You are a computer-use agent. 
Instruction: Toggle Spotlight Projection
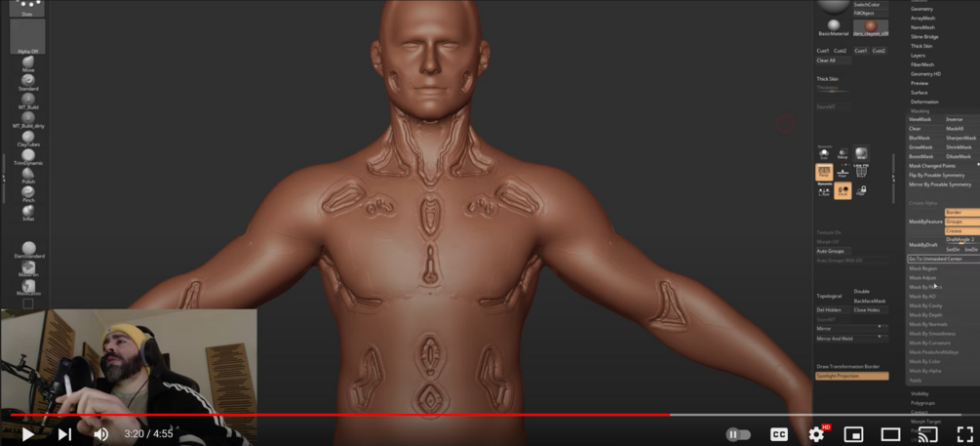[x=851, y=376]
